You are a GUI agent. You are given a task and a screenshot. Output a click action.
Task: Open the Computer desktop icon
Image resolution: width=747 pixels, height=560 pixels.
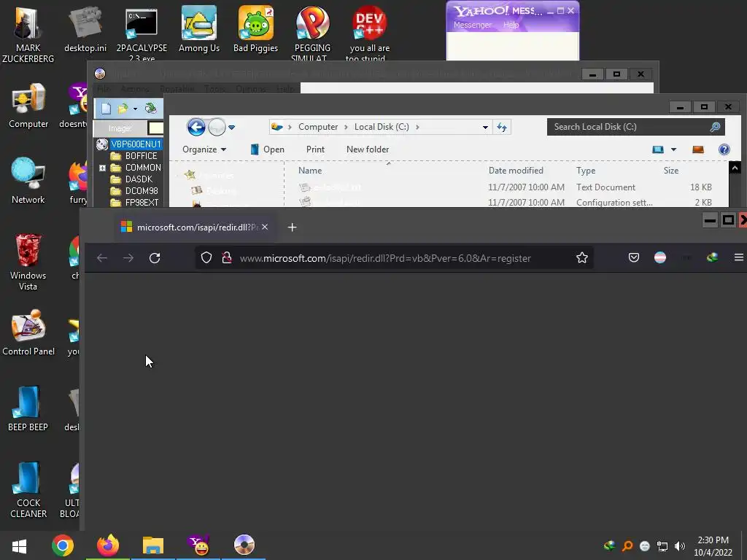(28, 106)
